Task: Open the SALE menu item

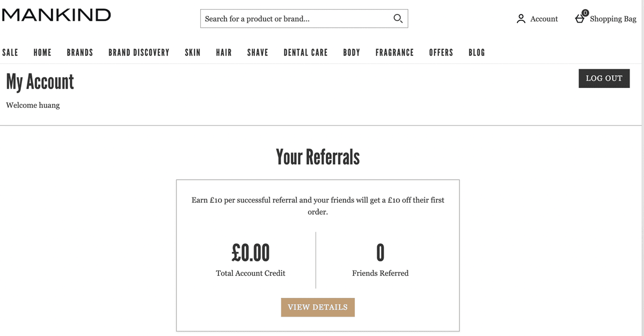Action: pos(10,53)
